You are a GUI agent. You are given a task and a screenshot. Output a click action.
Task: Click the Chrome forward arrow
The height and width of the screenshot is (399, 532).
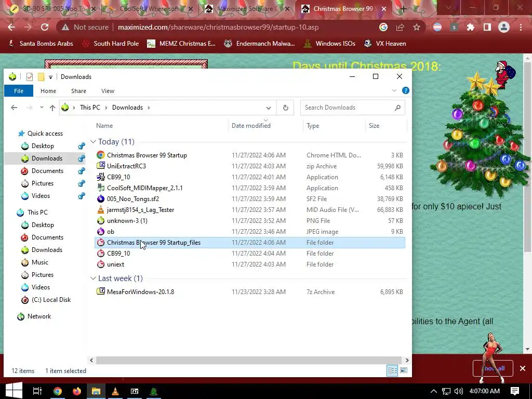(28, 27)
